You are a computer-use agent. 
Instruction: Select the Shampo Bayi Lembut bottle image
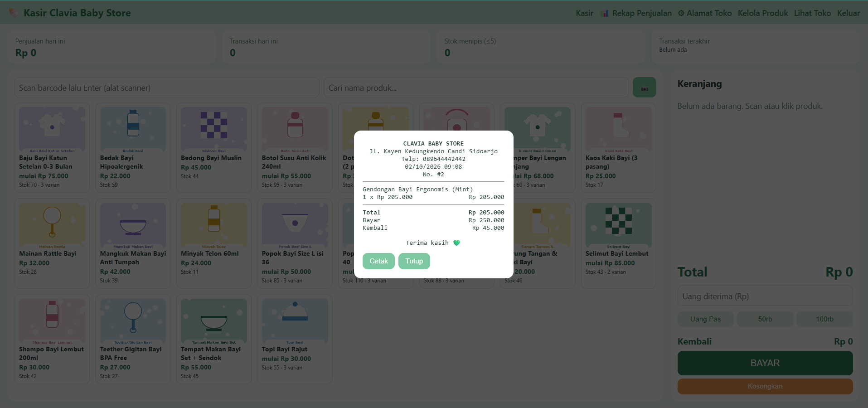[52, 321]
